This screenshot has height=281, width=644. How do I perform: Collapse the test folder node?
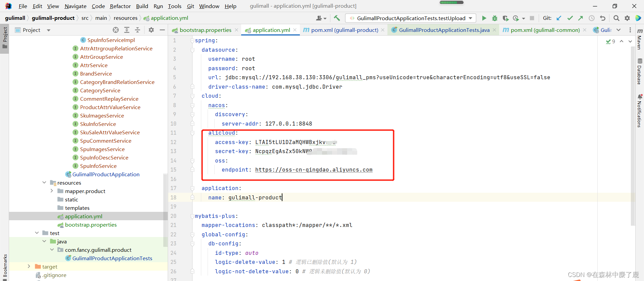(37, 233)
